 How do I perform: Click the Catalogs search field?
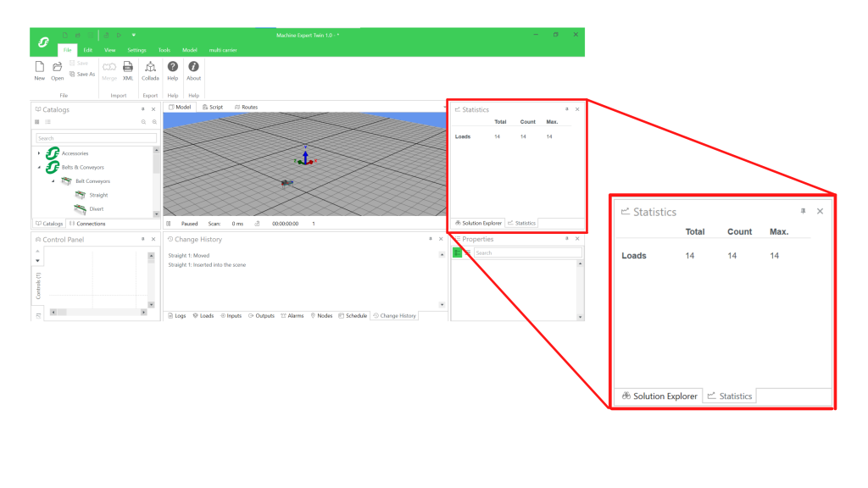tap(96, 138)
